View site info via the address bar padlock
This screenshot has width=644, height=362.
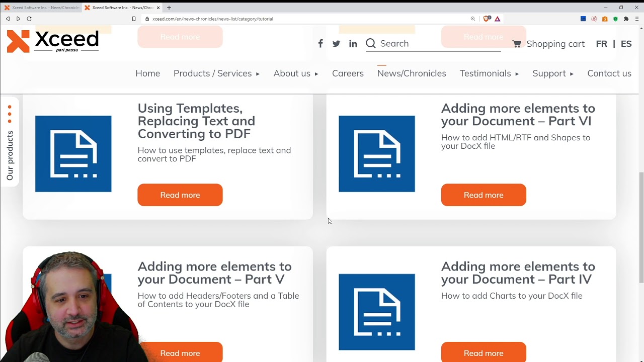[x=147, y=19]
